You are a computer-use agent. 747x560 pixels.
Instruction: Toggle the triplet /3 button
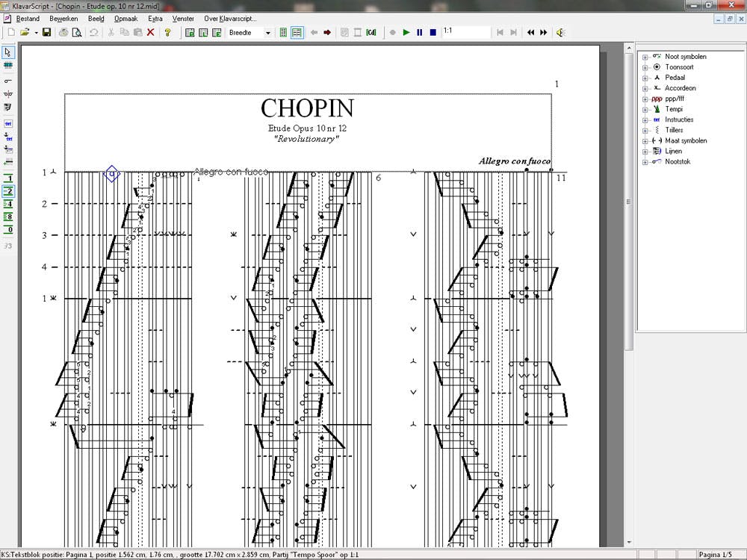point(8,246)
